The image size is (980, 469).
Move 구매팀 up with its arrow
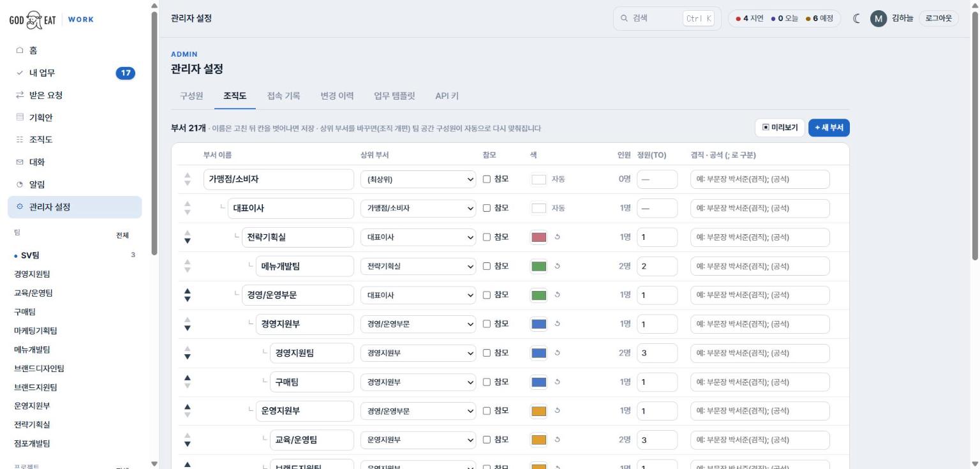pyautogui.click(x=187, y=378)
